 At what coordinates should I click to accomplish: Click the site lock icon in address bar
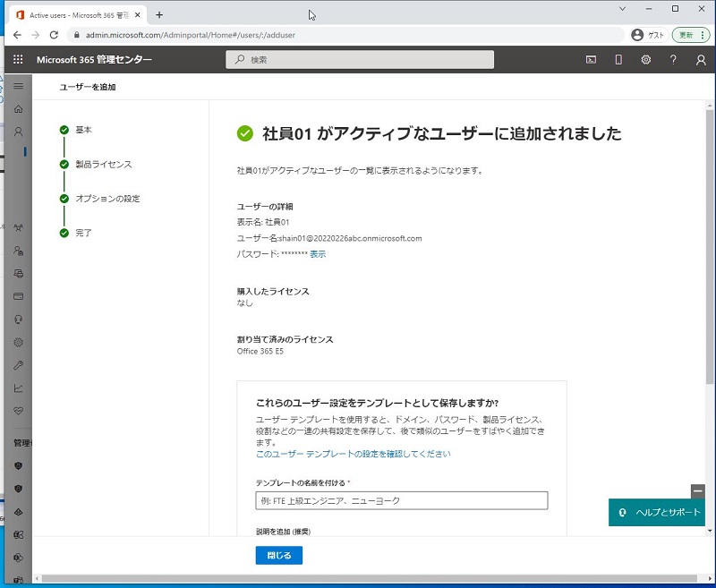tap(77, 35)
